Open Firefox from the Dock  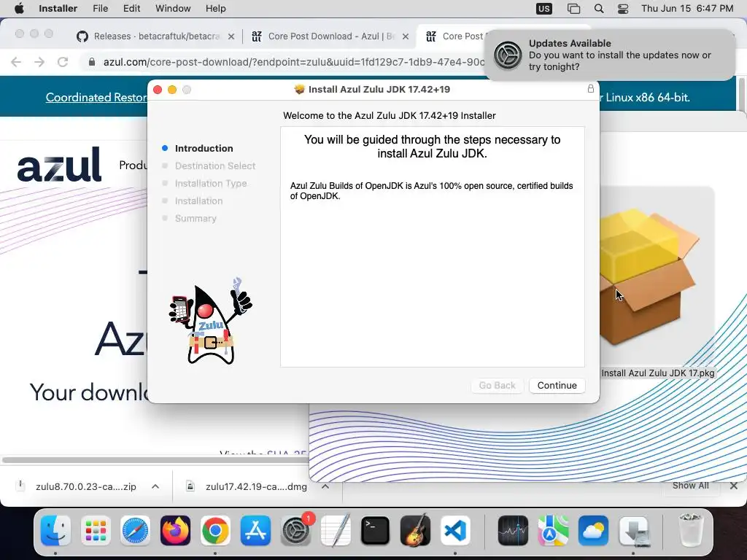tap(175, 530)
